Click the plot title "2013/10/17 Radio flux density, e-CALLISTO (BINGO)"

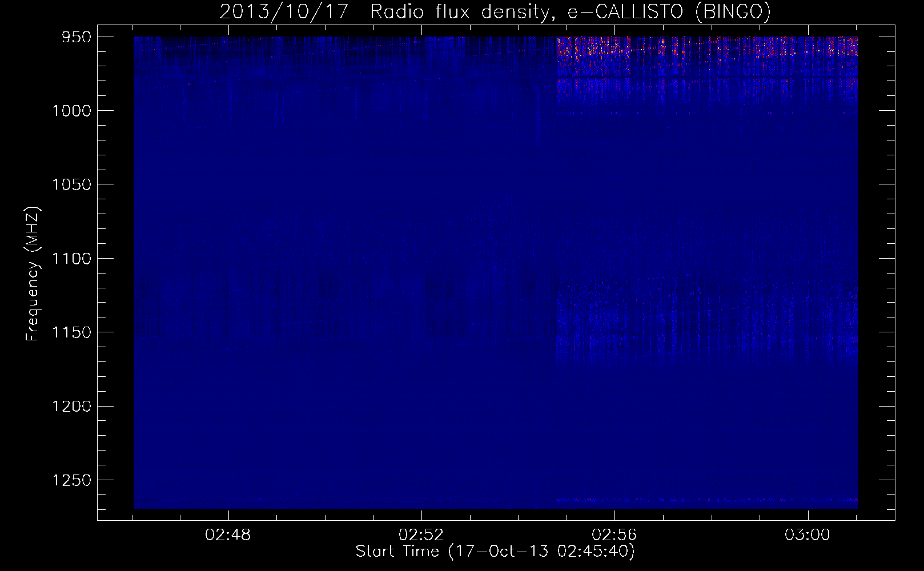pyautogui.click(x=495, y=12)
